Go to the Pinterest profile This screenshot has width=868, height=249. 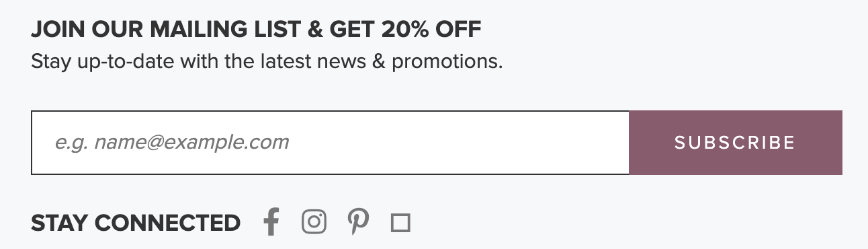coord(357,221)
